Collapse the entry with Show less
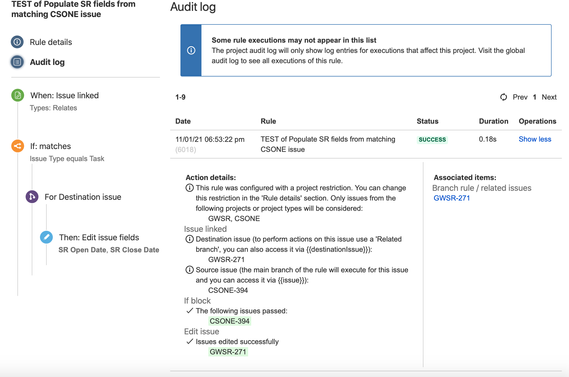Image resolution: width=569 pixels, height=377 pixels. [x=535, y=139]
